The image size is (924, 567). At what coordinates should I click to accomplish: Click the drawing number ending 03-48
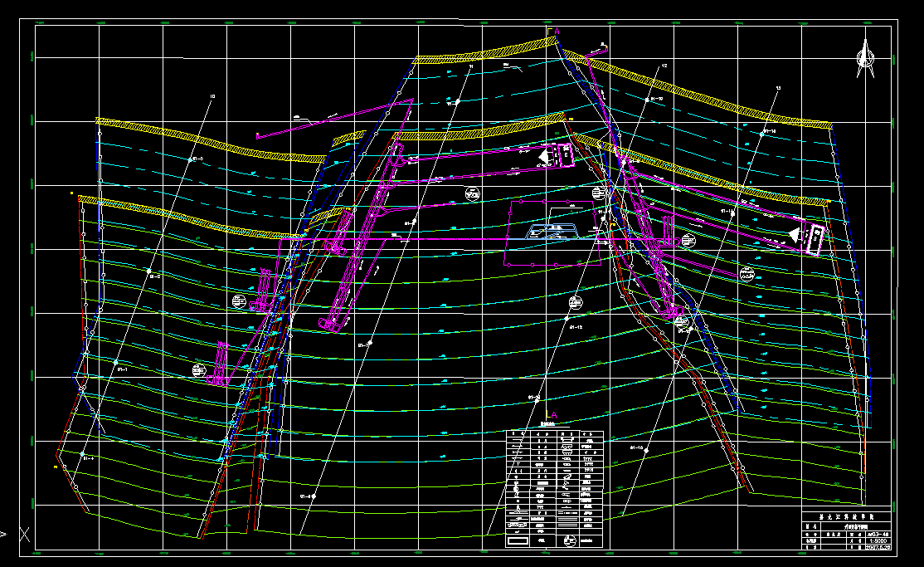(x=878, y=534)
